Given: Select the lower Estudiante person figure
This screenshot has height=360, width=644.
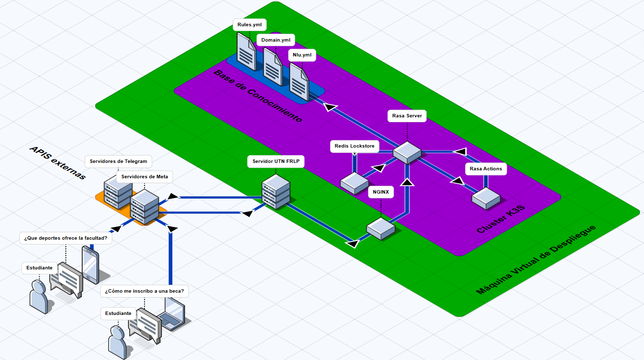Looking at the screenshot, I should (118, 343).
